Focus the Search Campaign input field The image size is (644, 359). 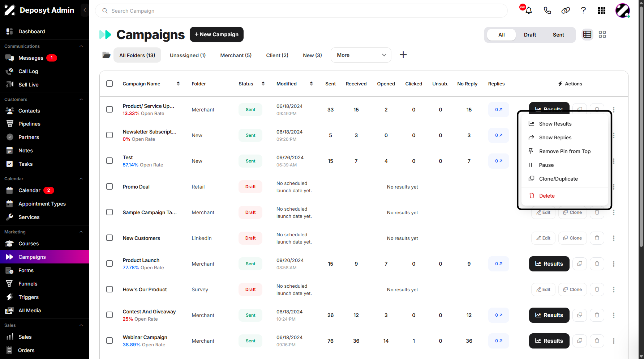[301, 11]
